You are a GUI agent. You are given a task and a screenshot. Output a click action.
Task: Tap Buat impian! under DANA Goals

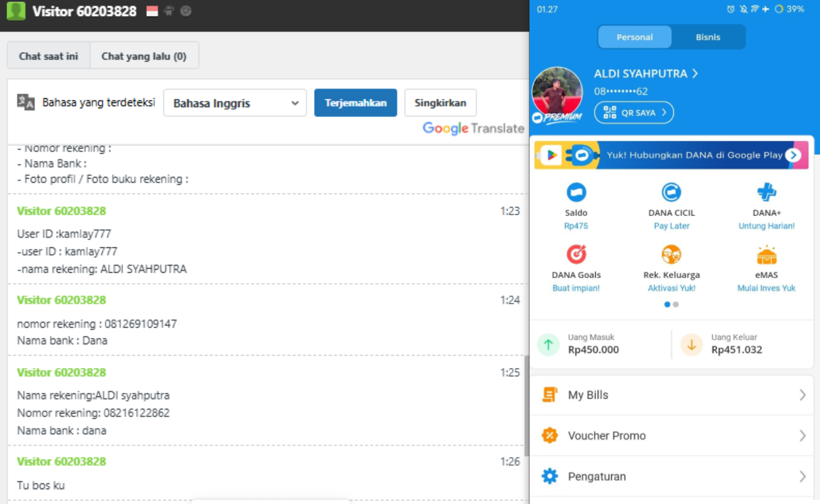coord(576,288)
